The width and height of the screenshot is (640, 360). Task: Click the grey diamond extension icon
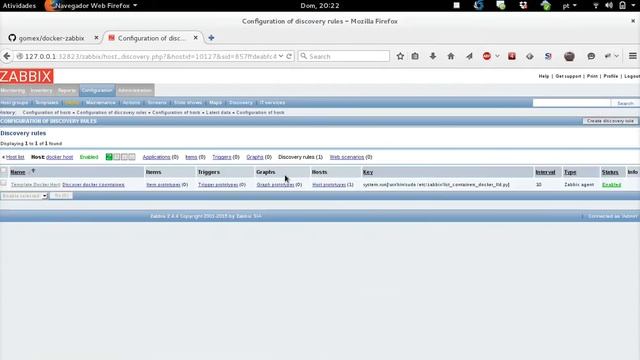coord(530,56)
